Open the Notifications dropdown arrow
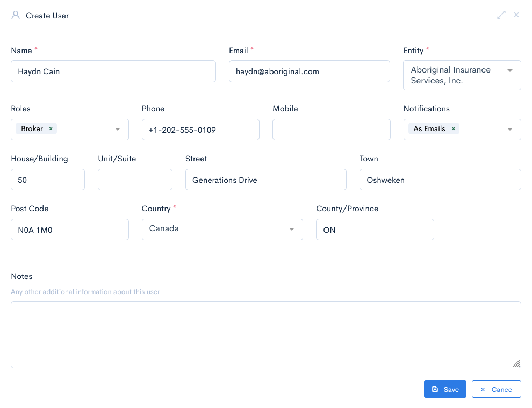The width and height of the screenshot is (532, 408). coord(509,130)
